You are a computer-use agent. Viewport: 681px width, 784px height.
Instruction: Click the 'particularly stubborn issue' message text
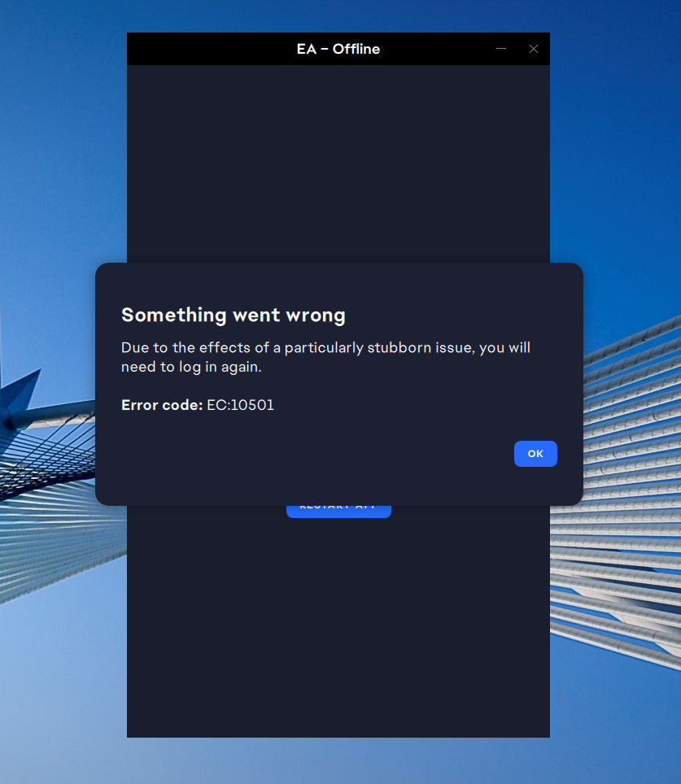point(325,357)
